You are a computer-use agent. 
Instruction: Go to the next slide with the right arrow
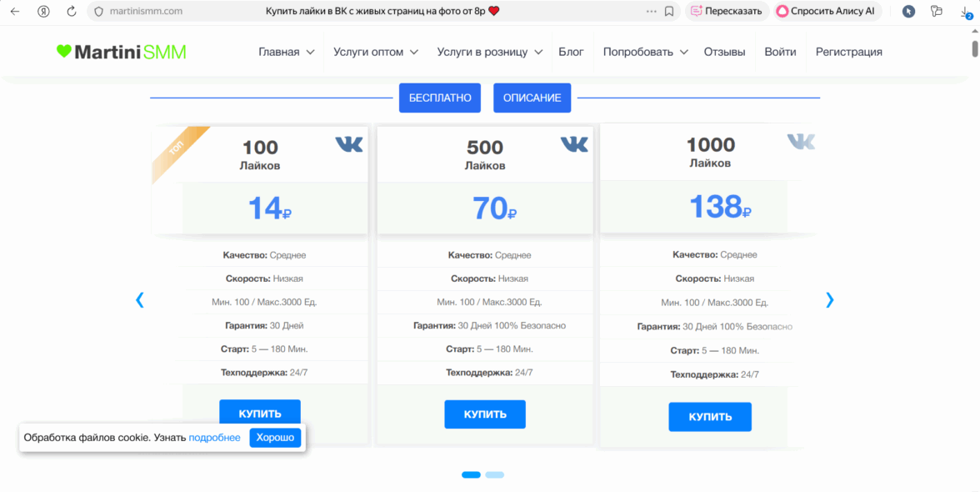tap(829, 300)
